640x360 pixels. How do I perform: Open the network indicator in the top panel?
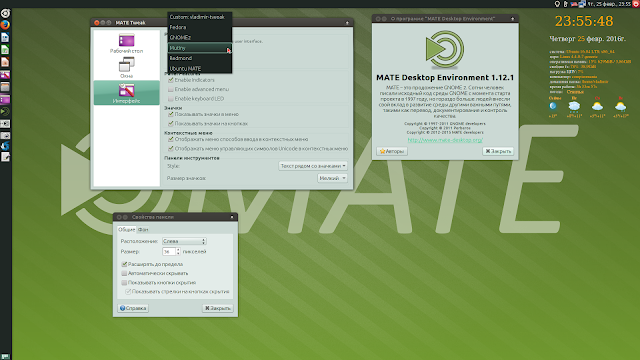(582, 4)
